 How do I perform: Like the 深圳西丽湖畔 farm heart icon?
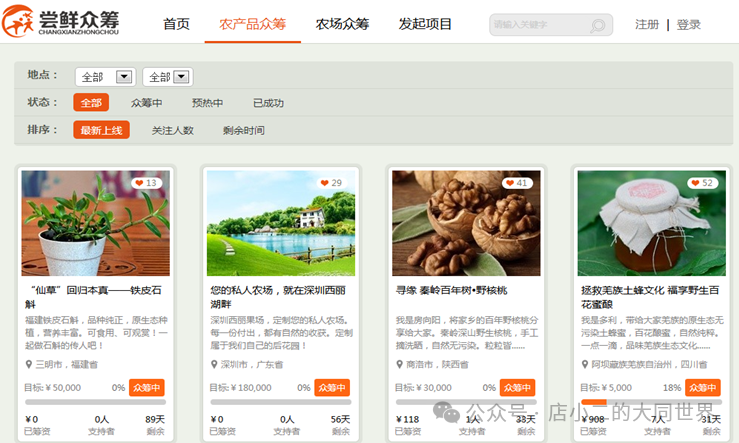324,183
